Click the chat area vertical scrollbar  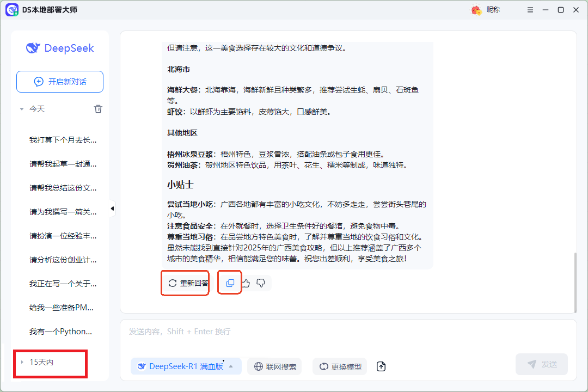click(575, 282)
